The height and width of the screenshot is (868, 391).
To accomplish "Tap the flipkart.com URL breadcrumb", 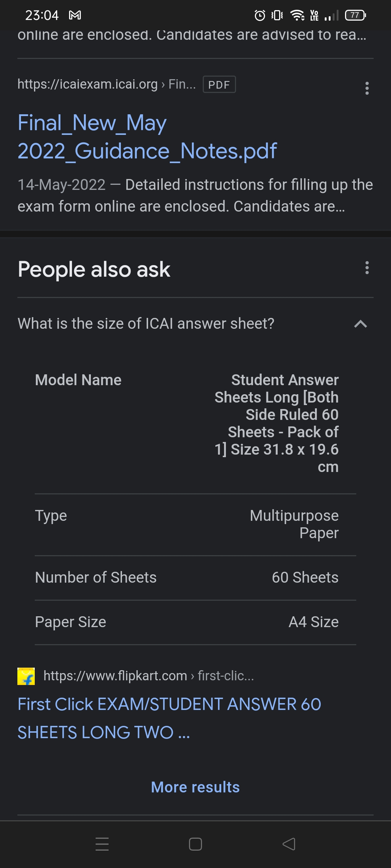I will coord(148,676).
